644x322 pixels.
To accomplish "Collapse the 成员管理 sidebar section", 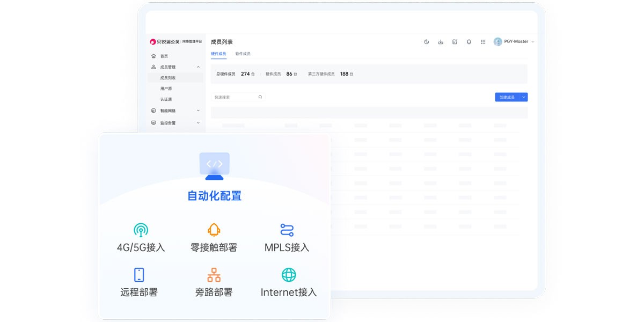I will point(198,67).
